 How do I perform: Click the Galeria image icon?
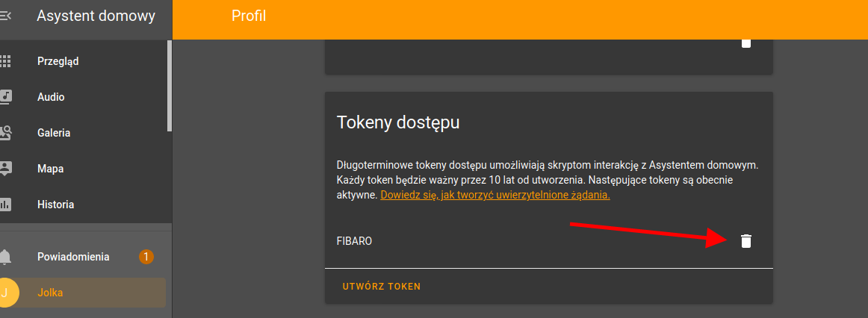[5, 133]
